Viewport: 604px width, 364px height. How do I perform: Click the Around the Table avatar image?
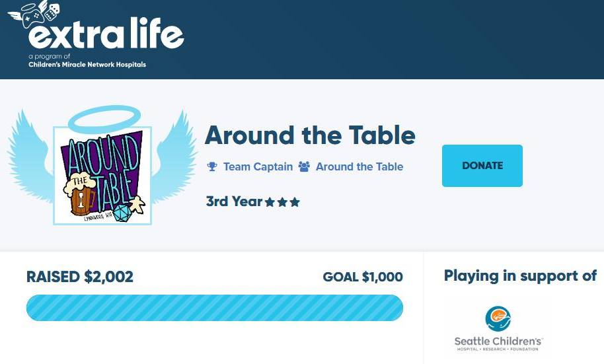tap(102, 175)
